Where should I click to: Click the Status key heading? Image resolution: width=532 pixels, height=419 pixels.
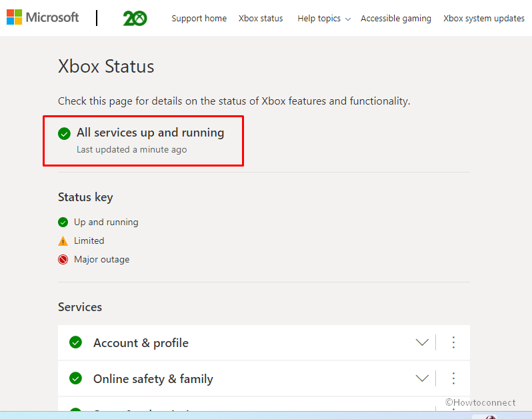(85, 197)
